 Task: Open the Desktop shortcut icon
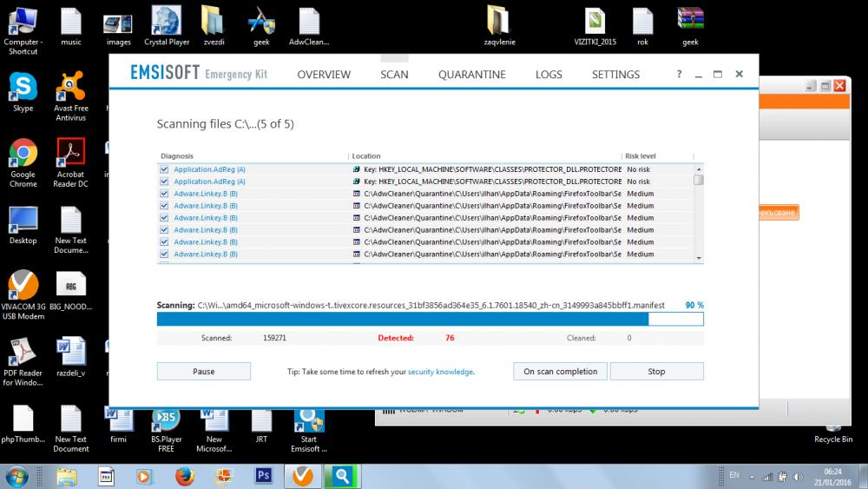(23, 225)
